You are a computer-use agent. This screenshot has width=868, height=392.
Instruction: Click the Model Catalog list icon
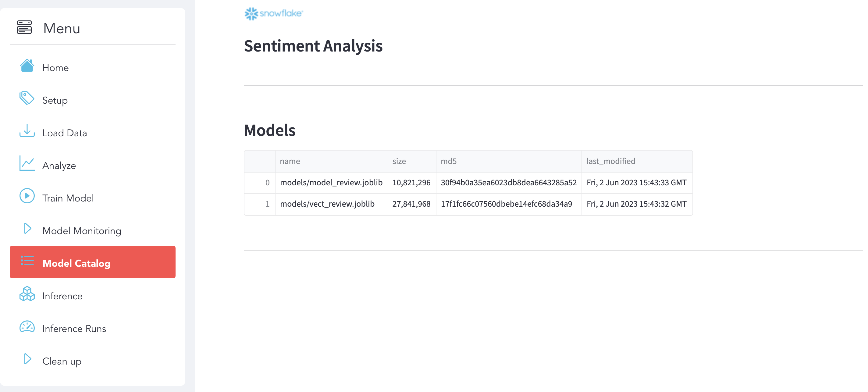click(x=27, y=261)
